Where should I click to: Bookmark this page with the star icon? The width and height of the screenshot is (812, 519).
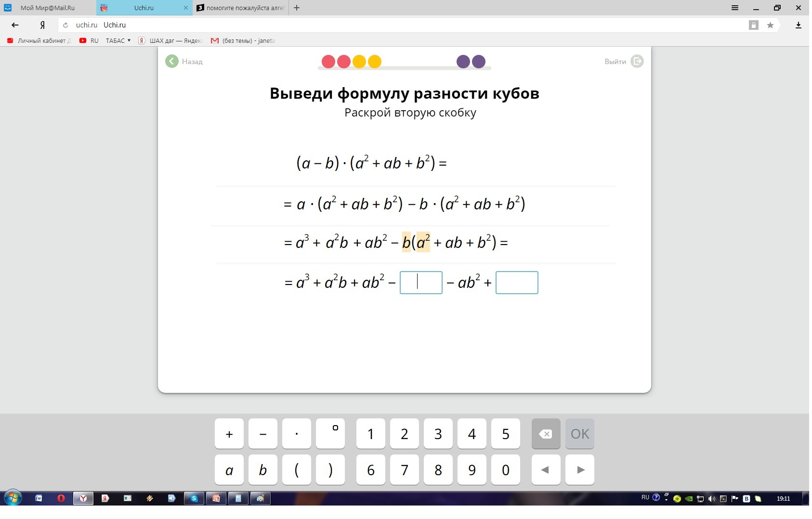(770, 25)
